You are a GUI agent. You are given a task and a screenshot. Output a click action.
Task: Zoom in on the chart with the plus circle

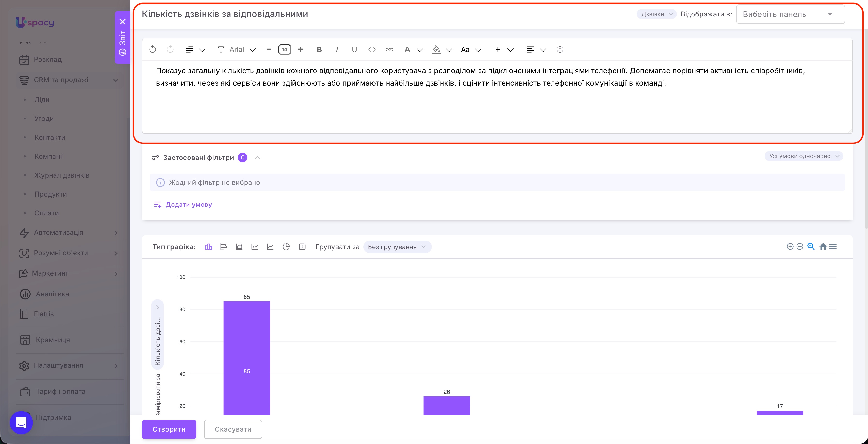tap(790, 246)
